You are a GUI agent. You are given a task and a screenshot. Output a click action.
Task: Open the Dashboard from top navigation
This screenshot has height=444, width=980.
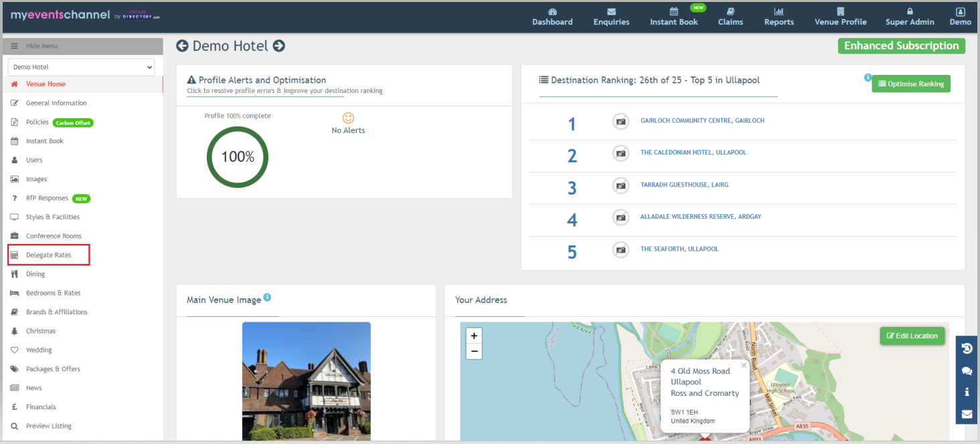[552, 17]
